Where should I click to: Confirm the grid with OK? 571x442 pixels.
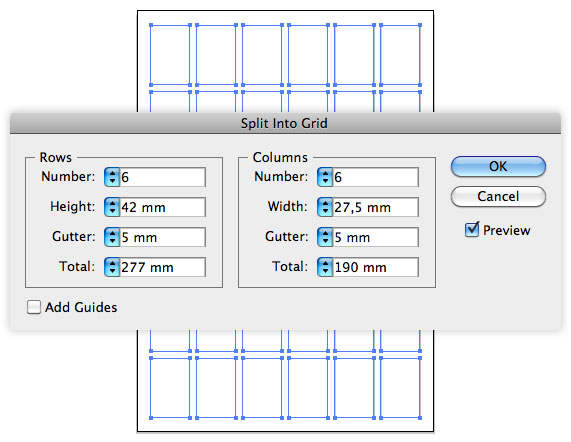498,166
